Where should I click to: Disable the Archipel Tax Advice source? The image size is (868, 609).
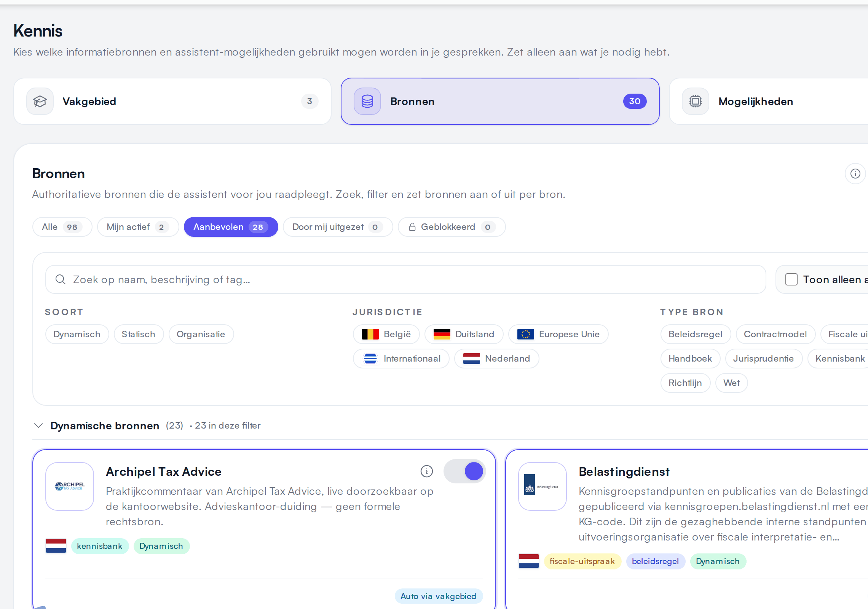[x=464, y=471]
